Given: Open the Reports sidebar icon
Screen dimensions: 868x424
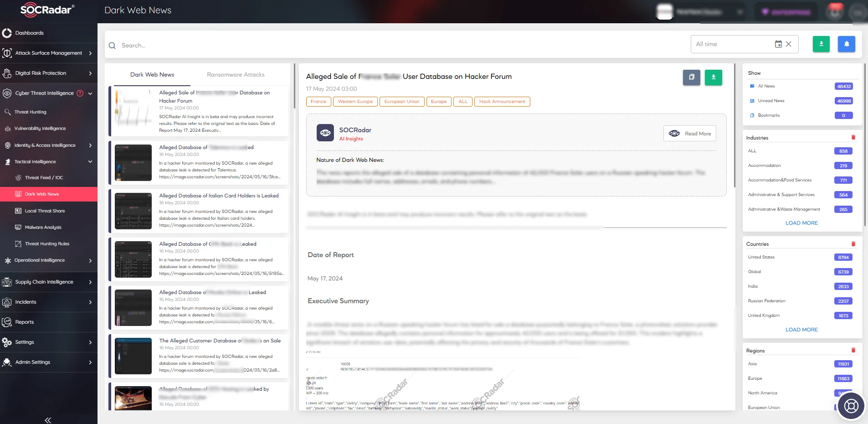Looking at the screenshot, I should point(7,322).
